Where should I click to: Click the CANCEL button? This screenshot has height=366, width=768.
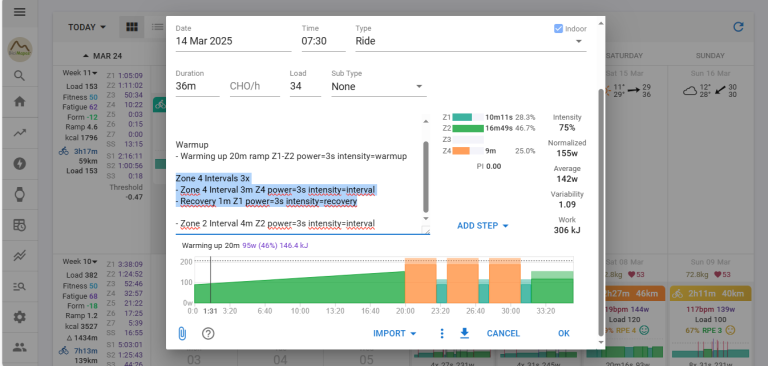(503, 334)
